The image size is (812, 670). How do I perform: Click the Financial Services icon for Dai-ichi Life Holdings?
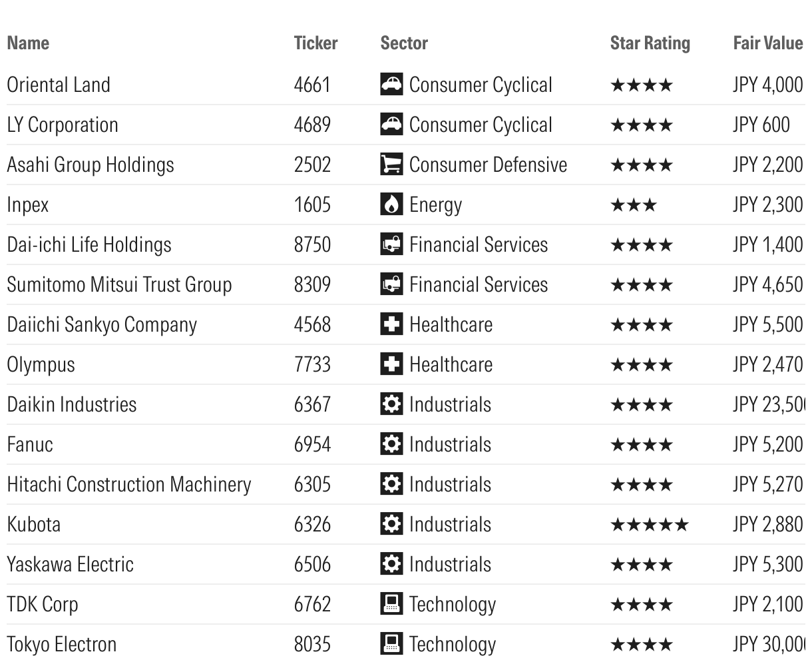[x=391, y=244]
